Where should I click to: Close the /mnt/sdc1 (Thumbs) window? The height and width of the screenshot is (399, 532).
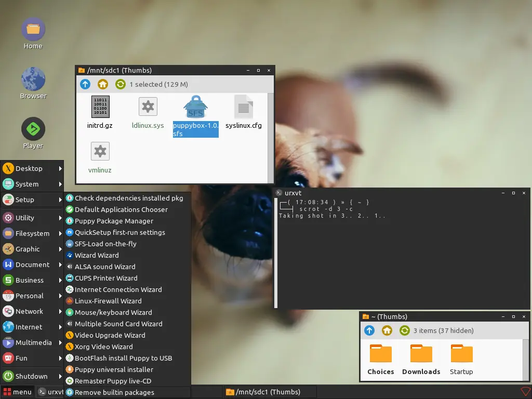click(269, 70)
